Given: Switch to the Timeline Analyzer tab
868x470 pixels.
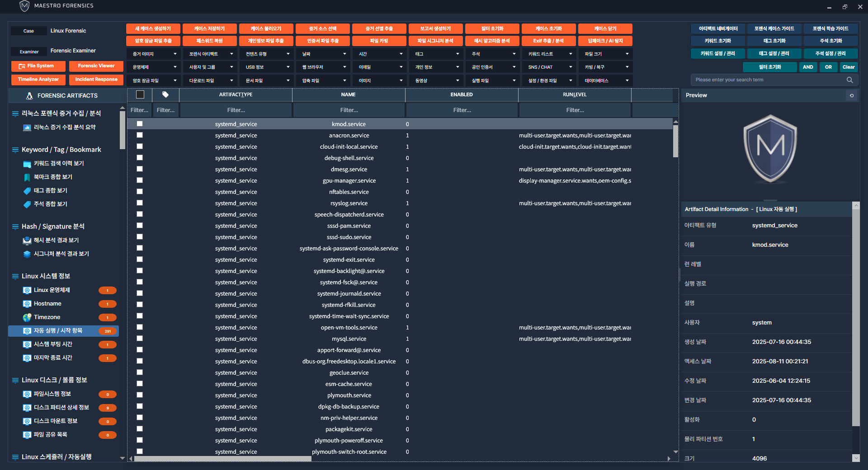Looking at the screenshot, I should click(38, 80).
